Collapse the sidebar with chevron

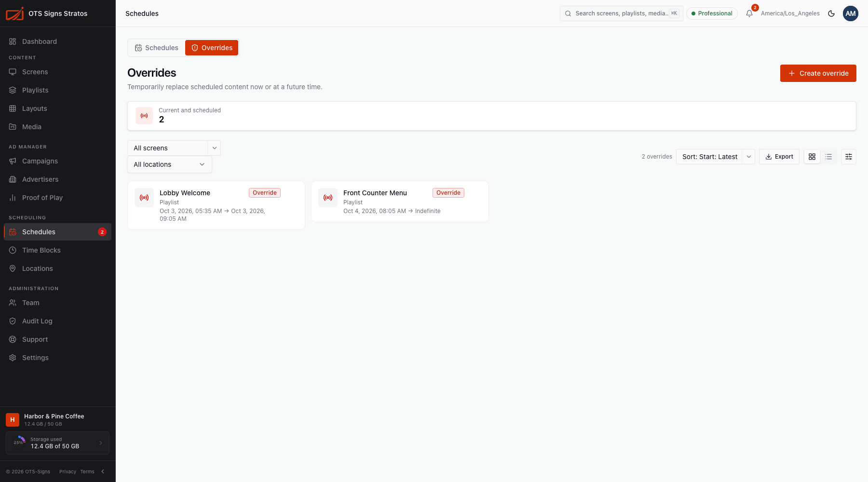click(103, 471)
